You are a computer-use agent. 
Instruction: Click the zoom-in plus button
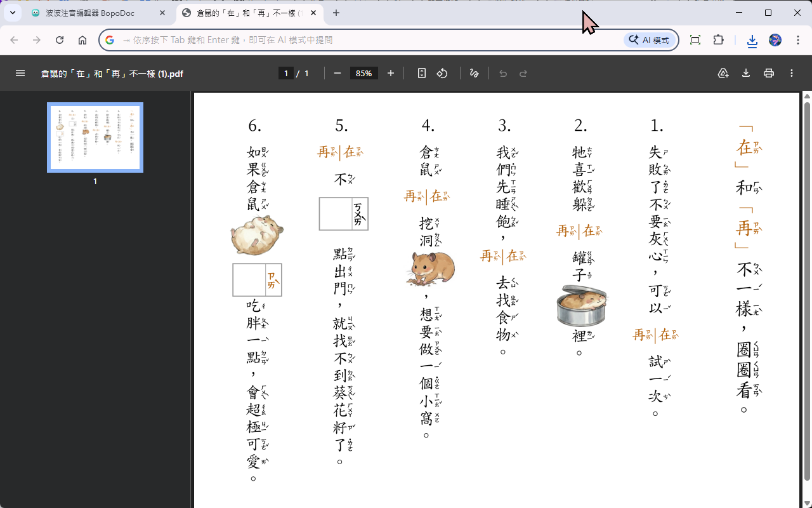point(390,73)
